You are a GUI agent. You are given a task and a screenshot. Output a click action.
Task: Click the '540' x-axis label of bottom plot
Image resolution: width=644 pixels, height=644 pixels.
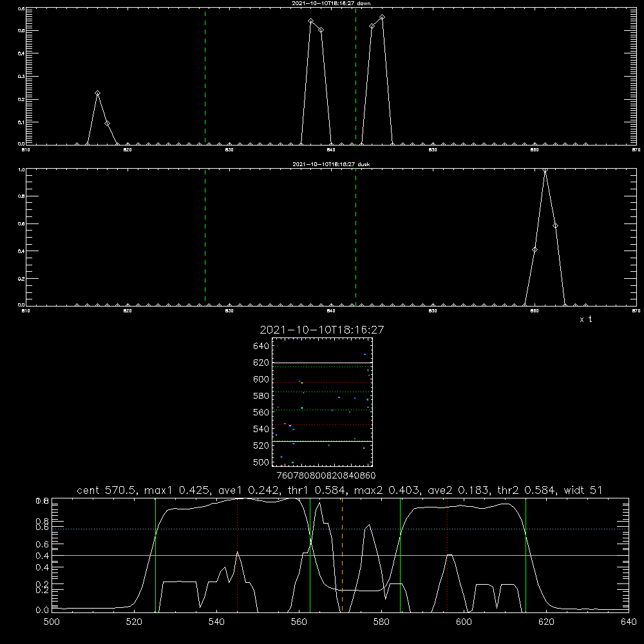coord(216,622)
